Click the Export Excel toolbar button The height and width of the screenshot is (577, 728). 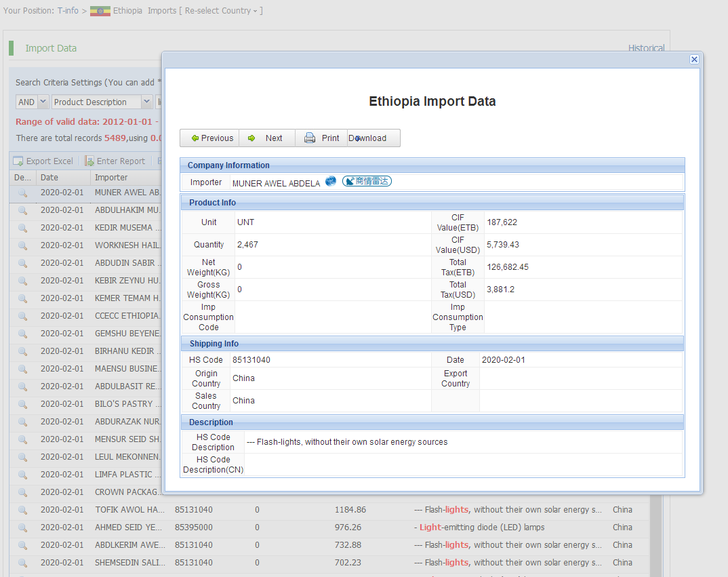(43, 161)
